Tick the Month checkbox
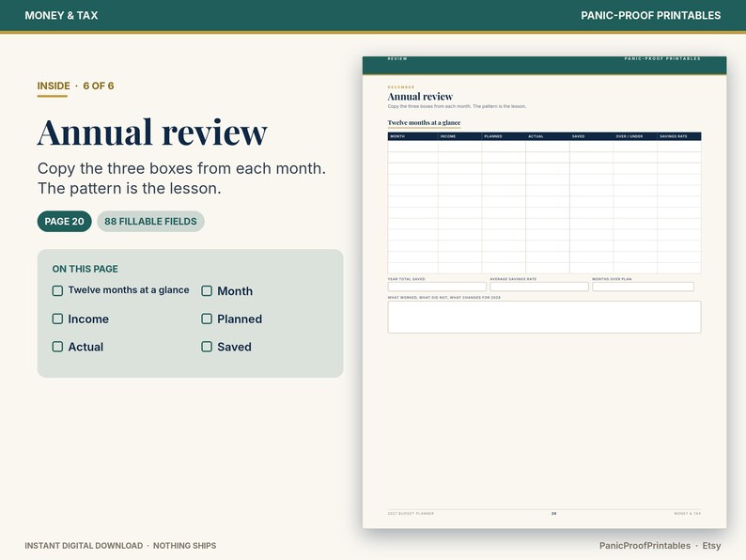Screen dimensions: 746x560 (x=207, y=290)
